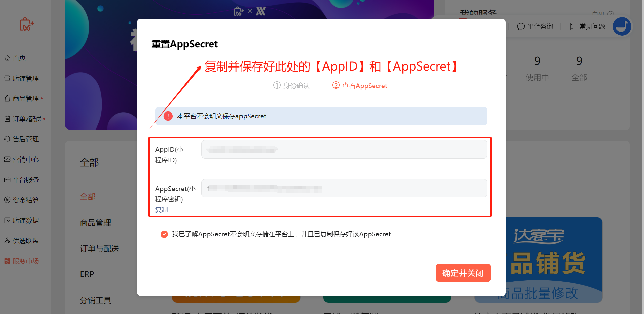644x314 pixels.
Task: Open 营销中心 in sidebar
Action: click(22, 160)
